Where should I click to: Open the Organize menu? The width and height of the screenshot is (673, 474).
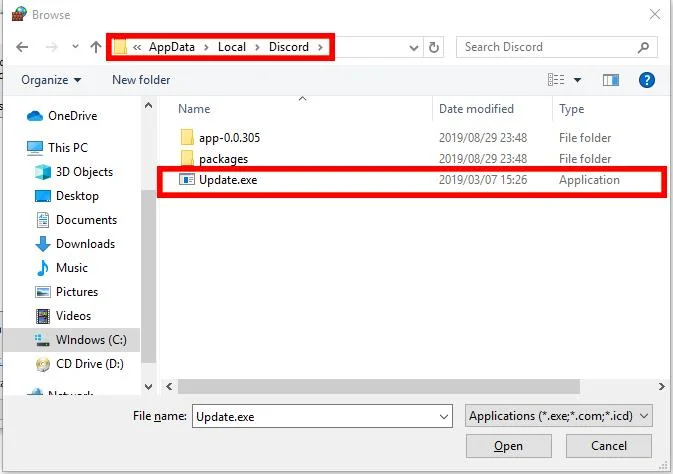tap(51, 80)
